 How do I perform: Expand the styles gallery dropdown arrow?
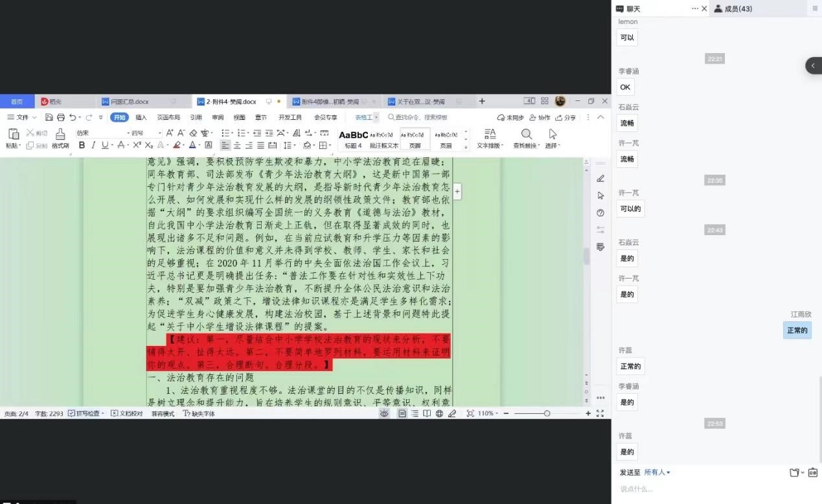tap(466, 147)
